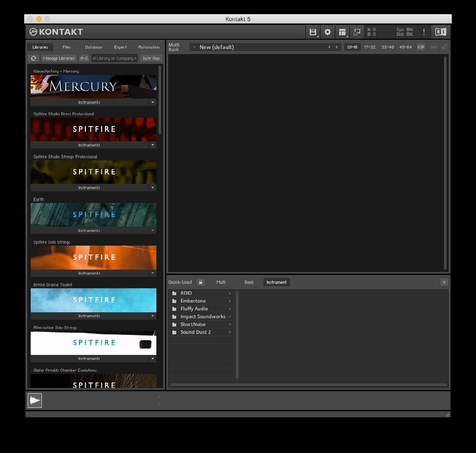476x453 pixels.
Task: Expand Spitfire Studio Strings options dropdown
Action: pyautogui.click(x=153, y=188)
